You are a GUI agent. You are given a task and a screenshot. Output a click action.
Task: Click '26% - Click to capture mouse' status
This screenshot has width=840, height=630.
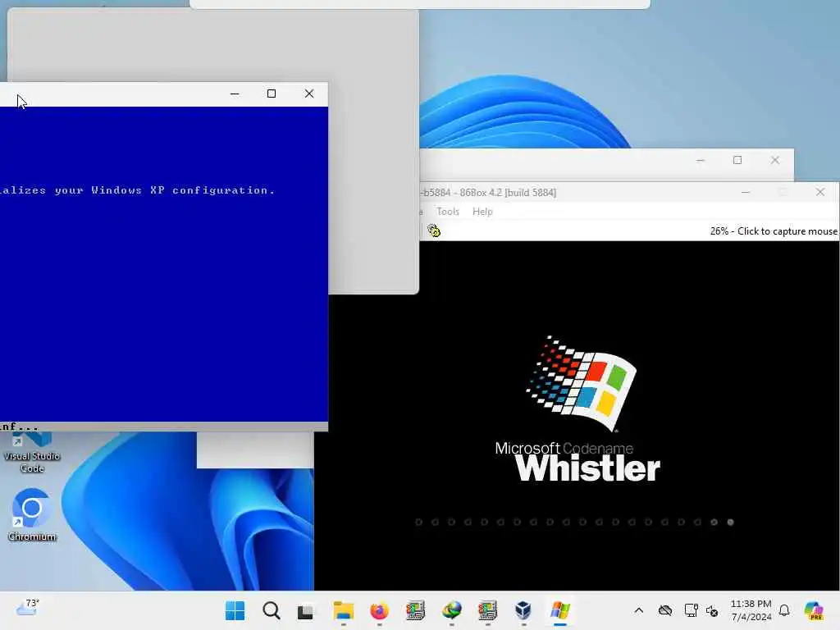773,231
